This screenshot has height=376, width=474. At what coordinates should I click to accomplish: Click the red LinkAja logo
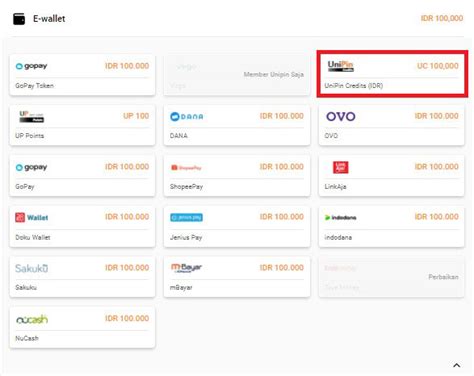[x=341, y=167]
